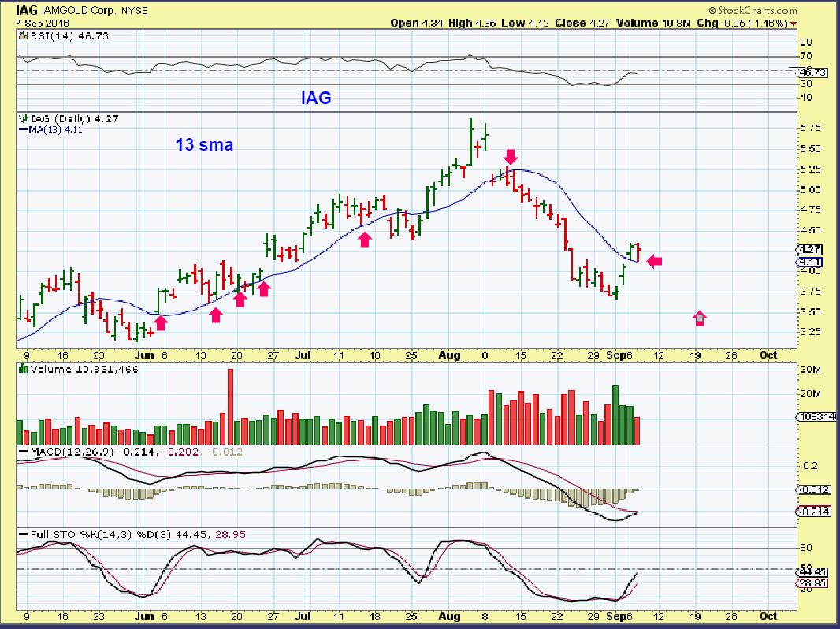Click the 5.75 price axis label
This screenshot has width=840, height=629.
coord(810,128)
